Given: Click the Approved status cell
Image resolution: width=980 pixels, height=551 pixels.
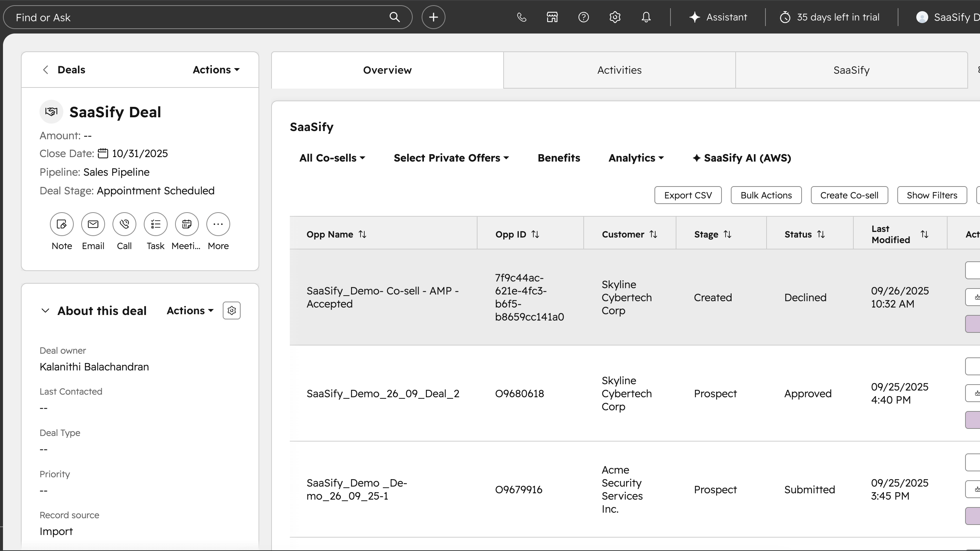Looking at the screenshot, I should pos(808,393).
